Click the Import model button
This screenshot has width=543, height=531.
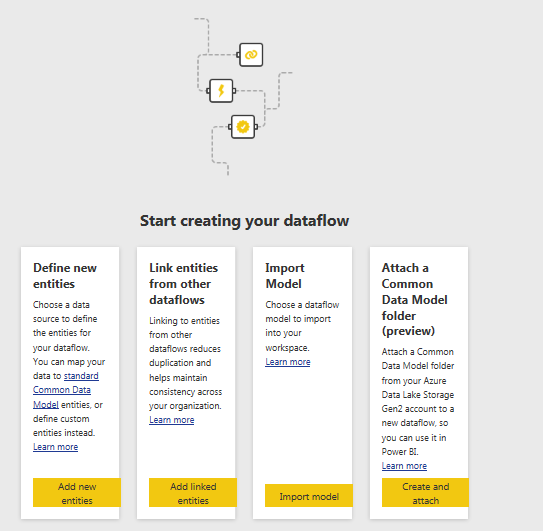tap(309, 496)
